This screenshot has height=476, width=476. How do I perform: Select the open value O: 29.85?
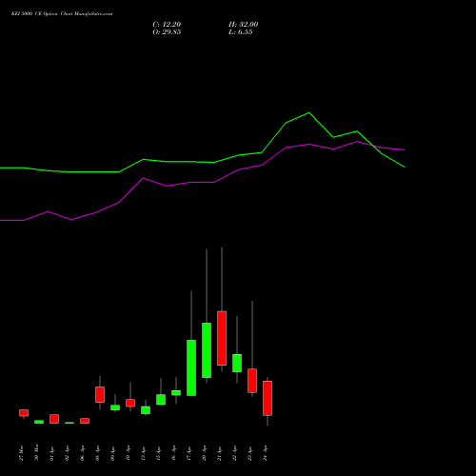click(x=167, y=32)
